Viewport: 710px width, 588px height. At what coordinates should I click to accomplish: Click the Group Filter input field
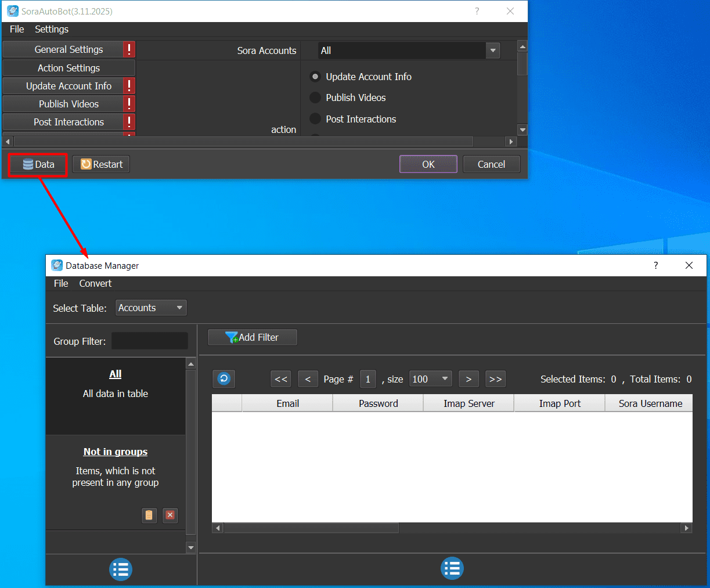(150, 341)
